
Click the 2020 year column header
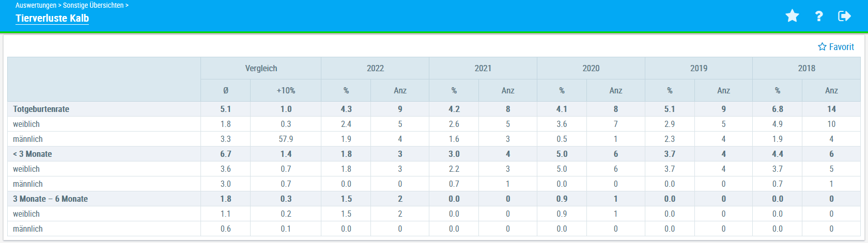591,68
